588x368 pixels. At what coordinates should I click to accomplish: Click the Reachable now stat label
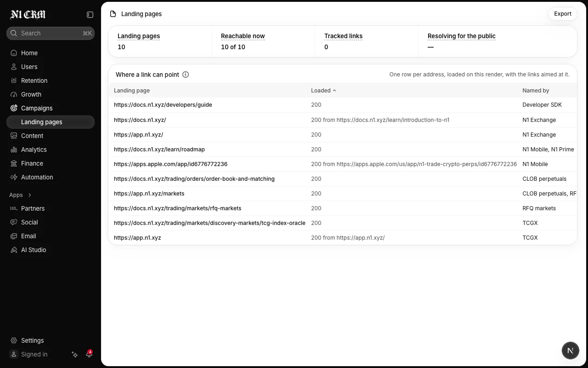pos(243,36)
